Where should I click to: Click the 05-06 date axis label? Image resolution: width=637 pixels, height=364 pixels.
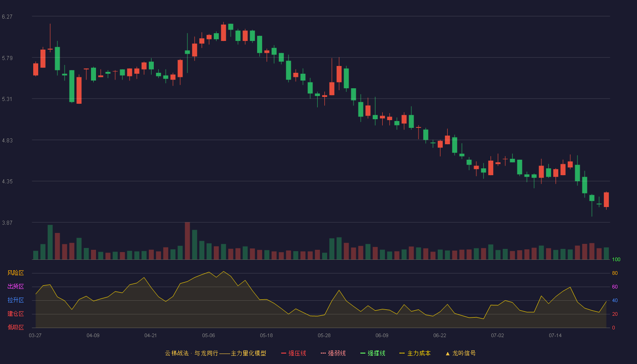(x=208, y=335)
